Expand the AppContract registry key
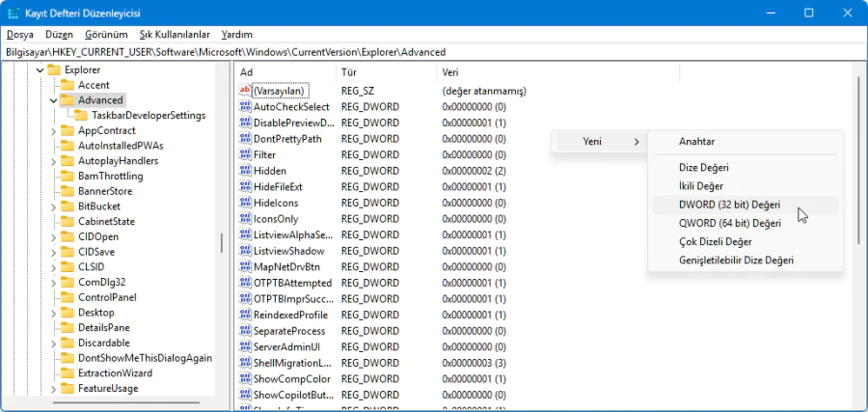The image size is (868, 412). point(54,130)
